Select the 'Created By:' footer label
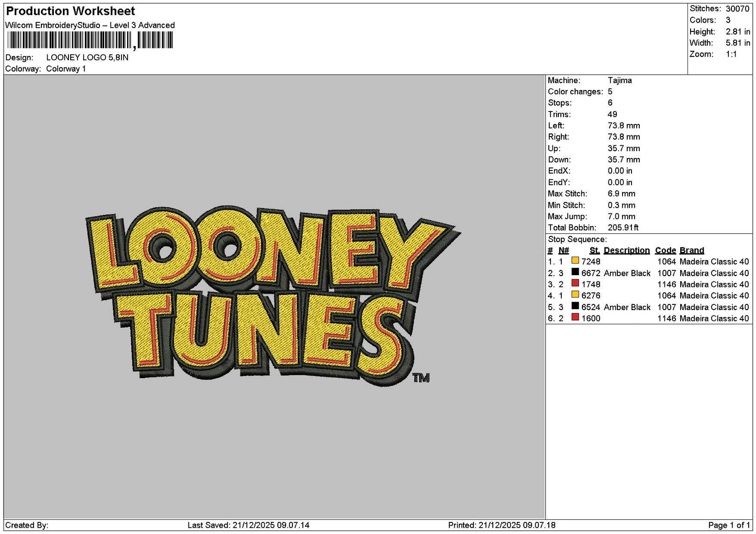Viewport: 756px width, 534px height. (27, 525)
